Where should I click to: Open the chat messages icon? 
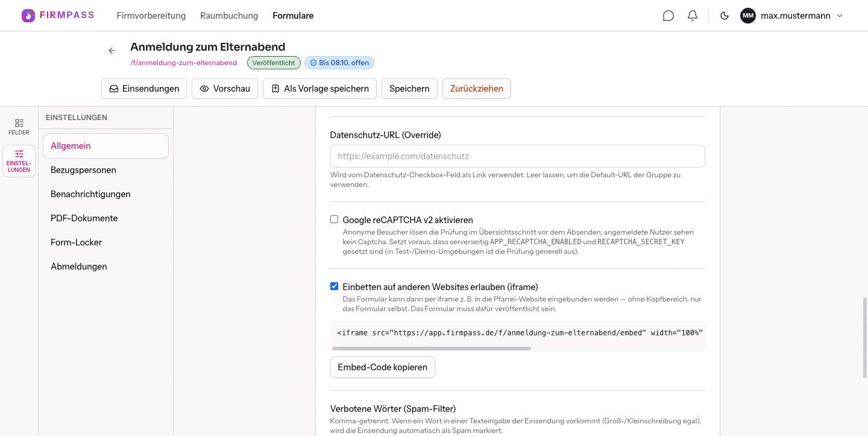[668, 16]
